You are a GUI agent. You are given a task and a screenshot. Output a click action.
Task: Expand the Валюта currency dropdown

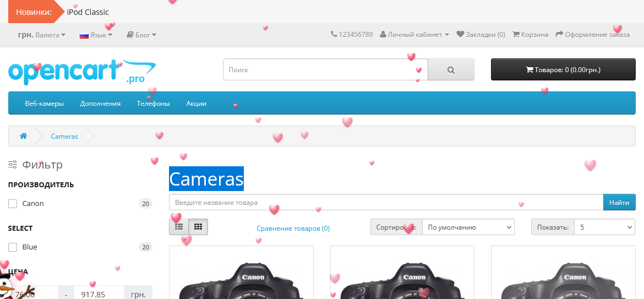(x=42, y=35)
